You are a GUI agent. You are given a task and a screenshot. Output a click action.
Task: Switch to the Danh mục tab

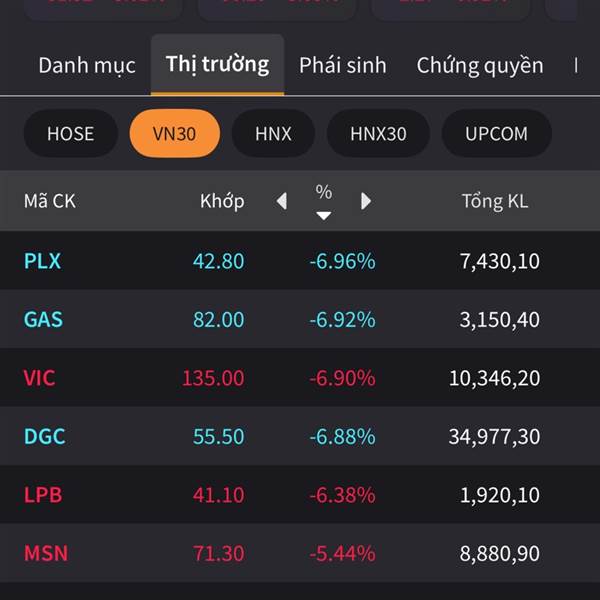pyautogui.click(x=87, y=66)
